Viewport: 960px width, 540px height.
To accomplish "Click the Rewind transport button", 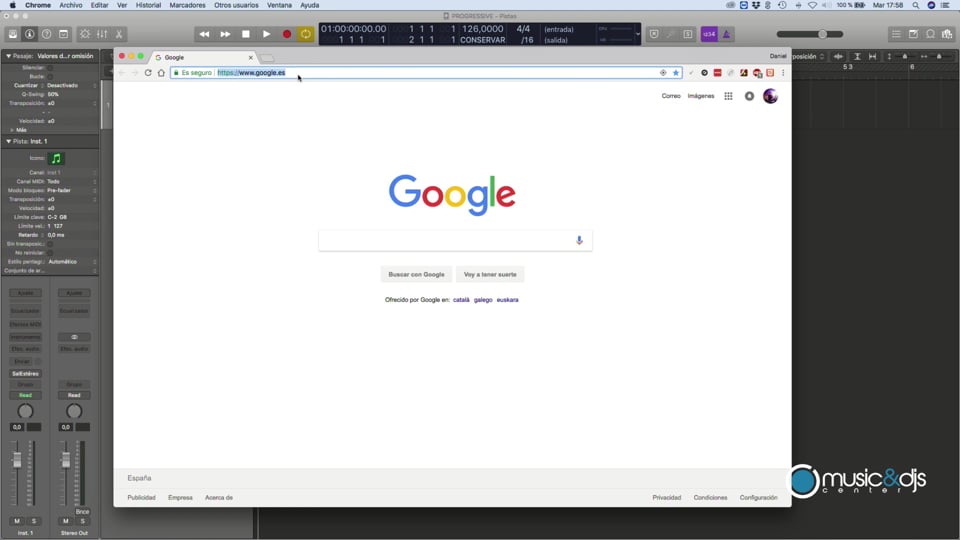I will pos(204,34).
